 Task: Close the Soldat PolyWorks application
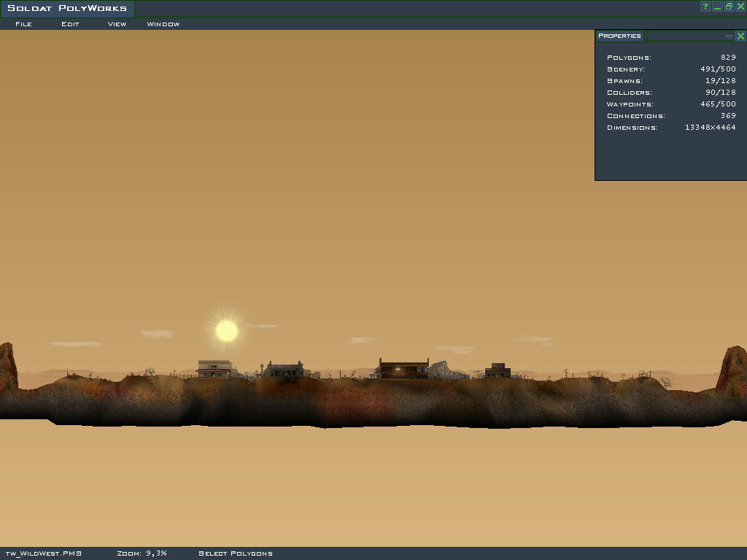(740, 7)
